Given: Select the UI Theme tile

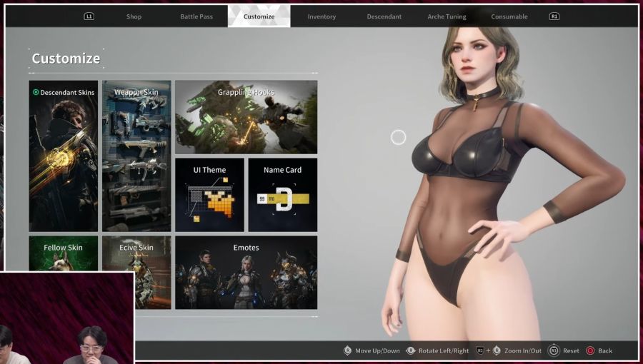Looking at the screenshot, I should point(209,195).
